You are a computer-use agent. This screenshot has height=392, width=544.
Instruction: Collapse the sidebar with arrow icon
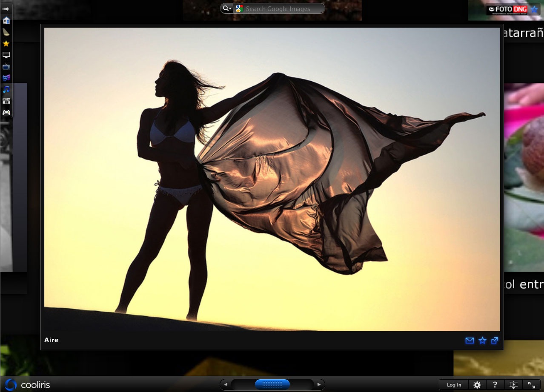click(x=6, y=9)
